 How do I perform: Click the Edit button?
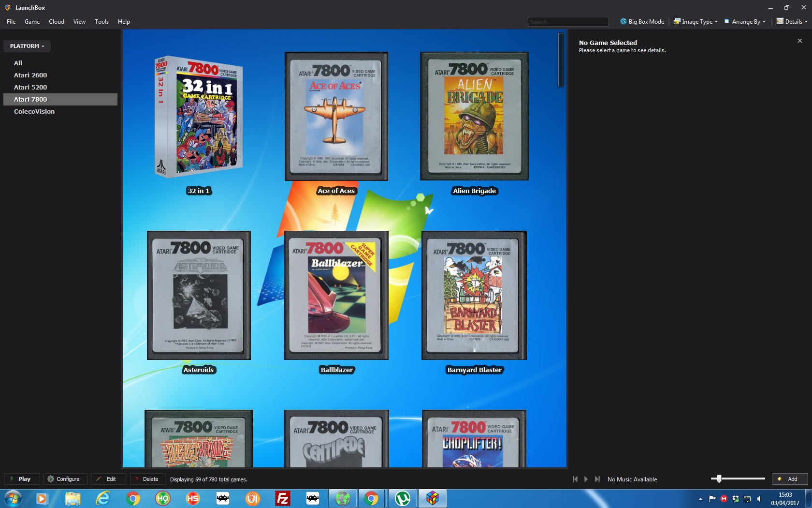[109, 479]
